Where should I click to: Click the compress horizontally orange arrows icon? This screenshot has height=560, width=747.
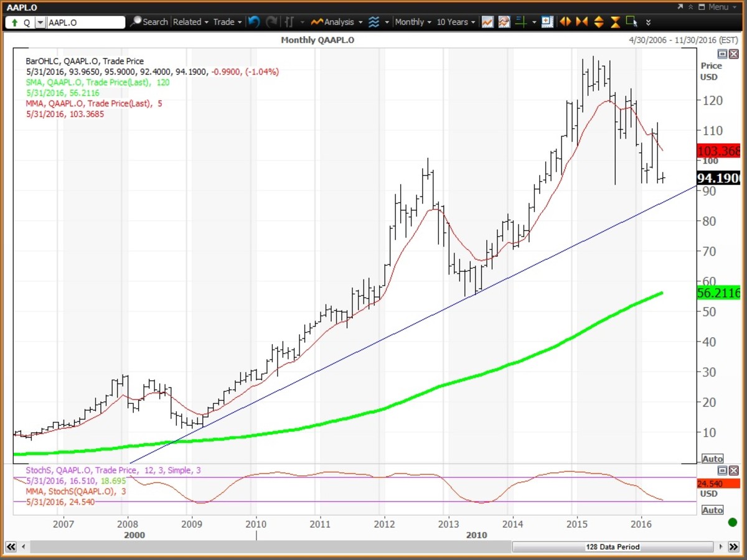(582, 22)
